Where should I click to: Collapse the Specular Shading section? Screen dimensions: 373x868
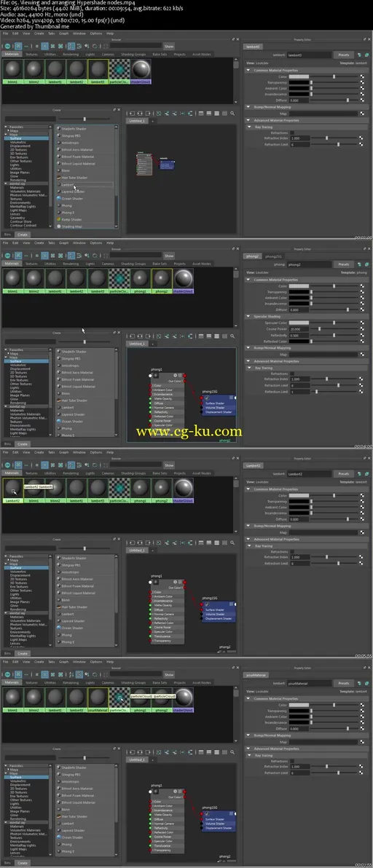pos(248,316)
